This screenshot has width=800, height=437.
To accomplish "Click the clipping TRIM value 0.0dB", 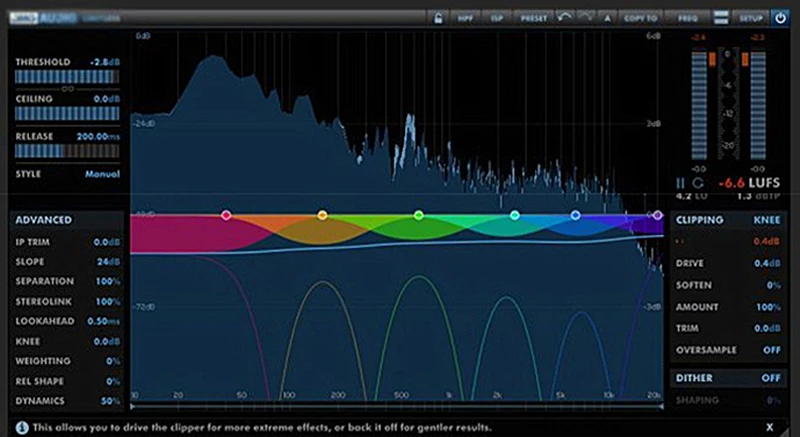I will tap(767, 328).
